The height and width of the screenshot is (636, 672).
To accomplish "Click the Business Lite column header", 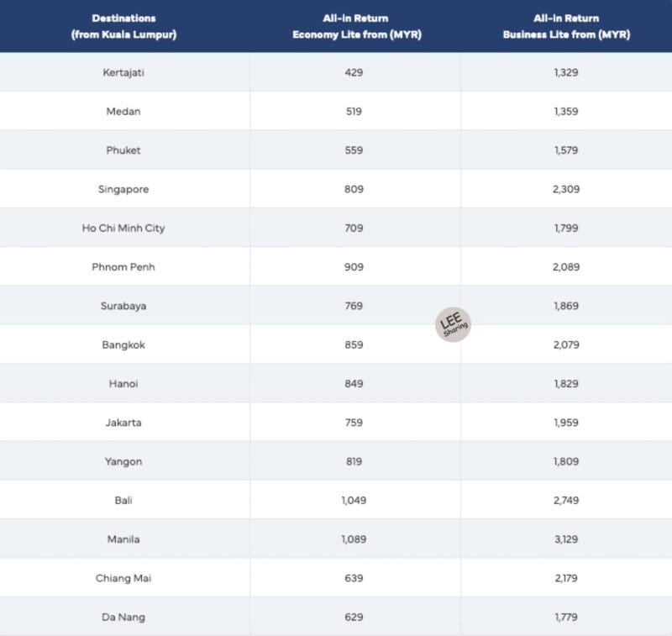I will point(566,26).
